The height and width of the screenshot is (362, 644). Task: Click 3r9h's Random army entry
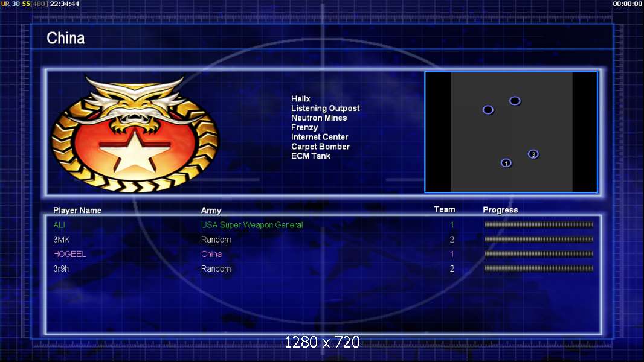click(216, 269)
